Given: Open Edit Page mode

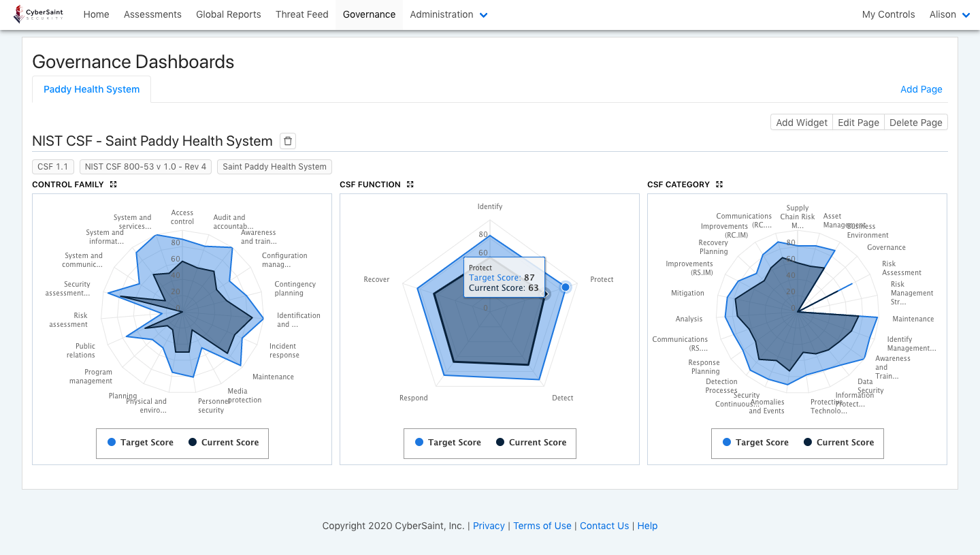Looking at the screenshot, I should [x=858, y=122].
